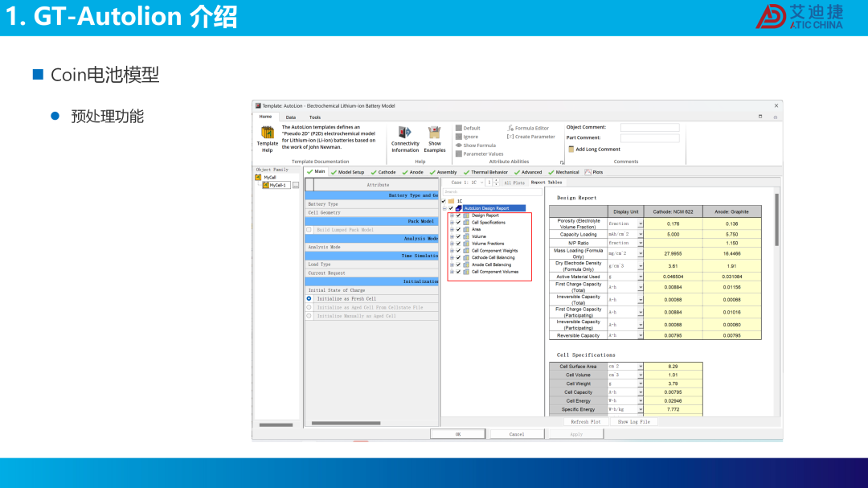Click the Default attribute icon
This screenshot has height=488, width=868.
459,128
